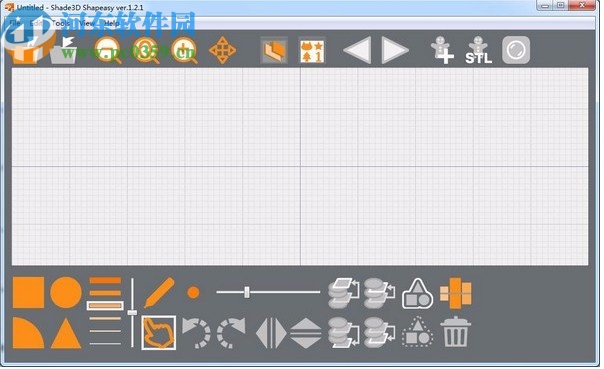Viewport: 604px width, 369px height.
Task: Open the File menu
Action: click(x=14, y=23)
